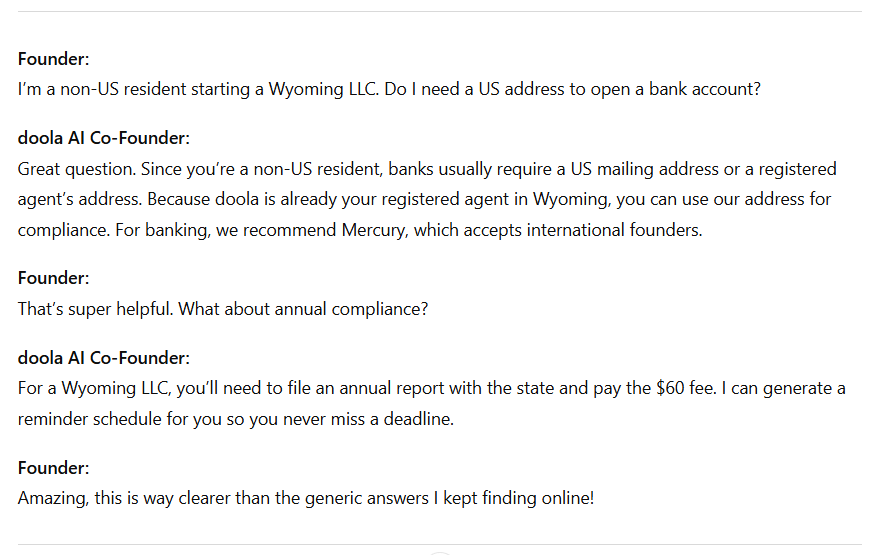
Task: Click the "Great question." opening text
Action: tap(77, 169)
